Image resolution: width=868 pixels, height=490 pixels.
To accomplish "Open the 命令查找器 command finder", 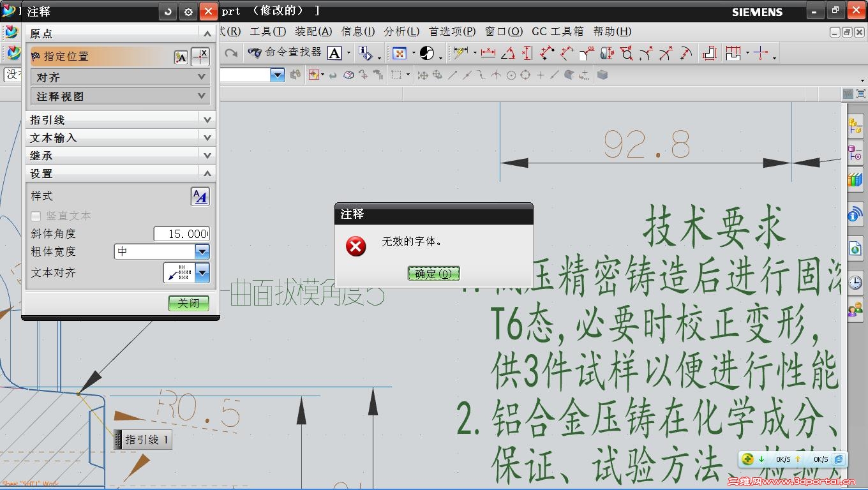I will [285, 53].
